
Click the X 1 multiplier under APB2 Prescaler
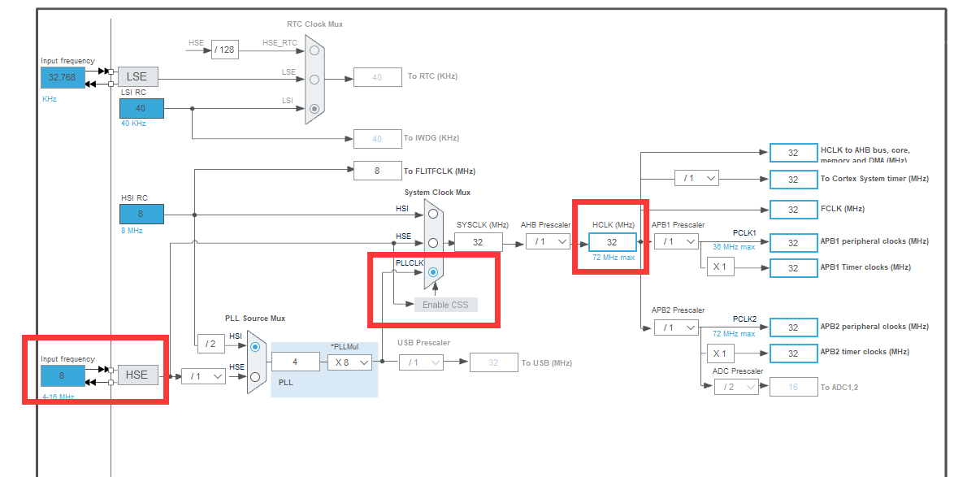(720, 353)
